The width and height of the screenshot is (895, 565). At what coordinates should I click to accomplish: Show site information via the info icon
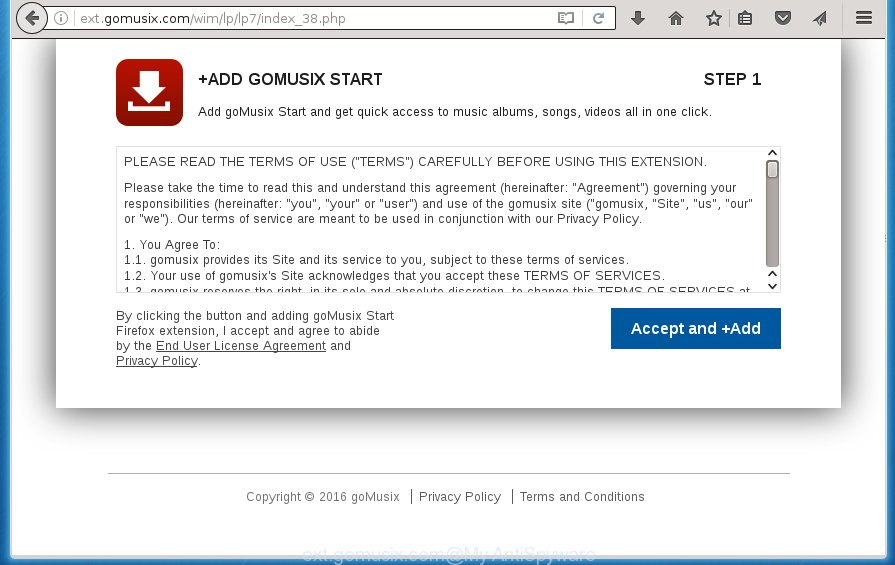click(x=61, y=18)
